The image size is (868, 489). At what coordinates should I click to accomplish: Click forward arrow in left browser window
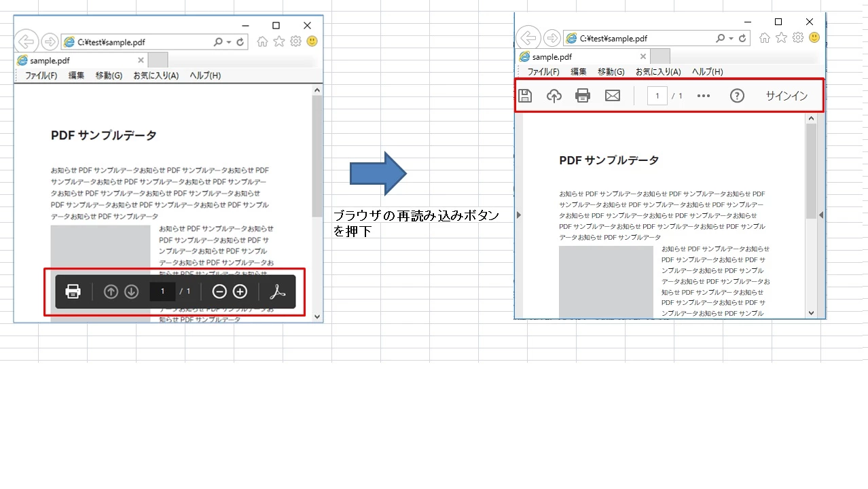50,42
